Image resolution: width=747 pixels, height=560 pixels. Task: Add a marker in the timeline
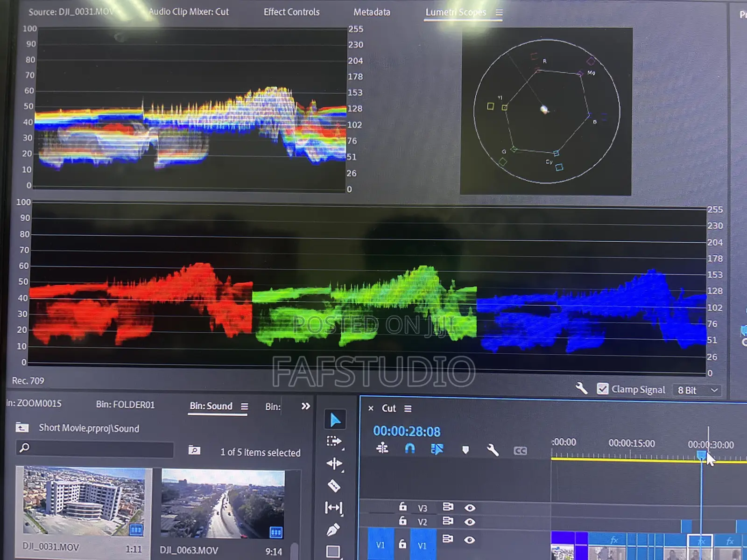[465, 450]
